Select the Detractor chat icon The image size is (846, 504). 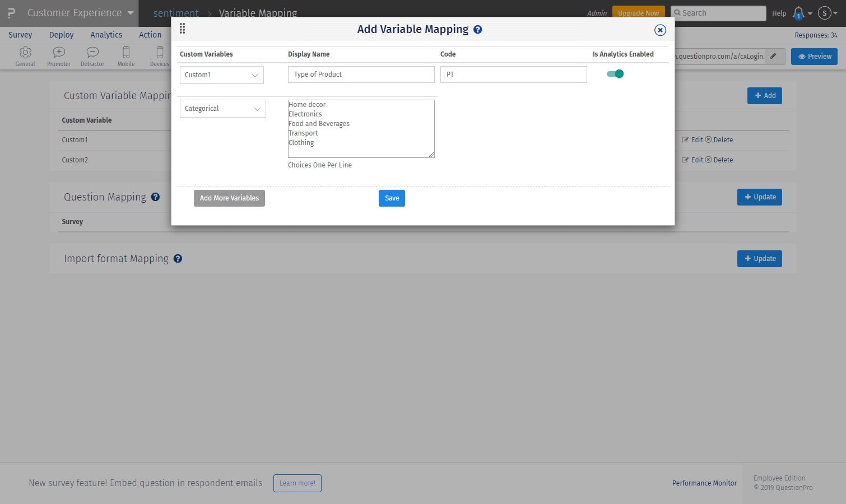pyautogui.click(x=92, y=53)
